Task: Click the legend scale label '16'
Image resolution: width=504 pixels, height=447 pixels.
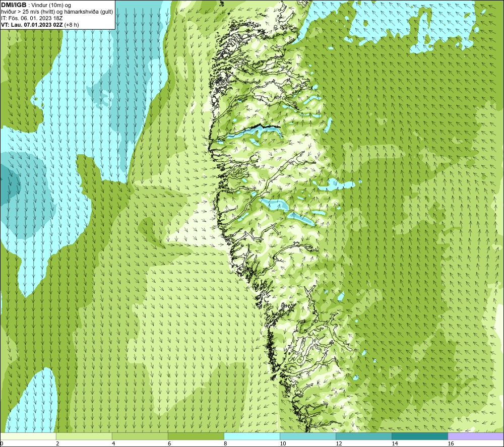Action: click(450, 443)
